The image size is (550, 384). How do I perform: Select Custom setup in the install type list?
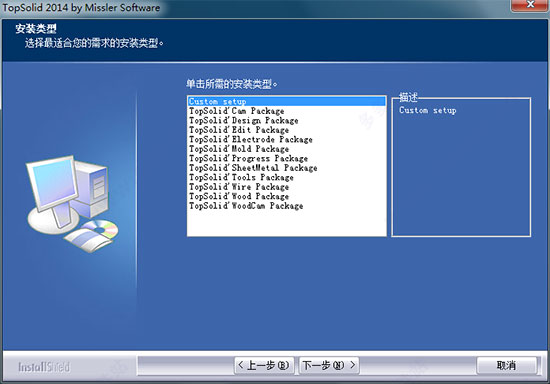(287, 101)
